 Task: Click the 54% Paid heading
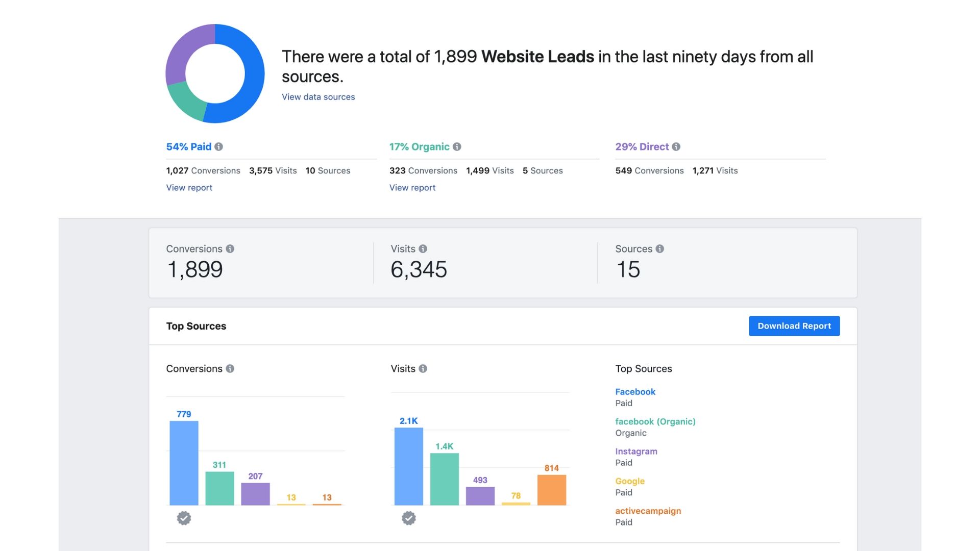pos(189,146)
